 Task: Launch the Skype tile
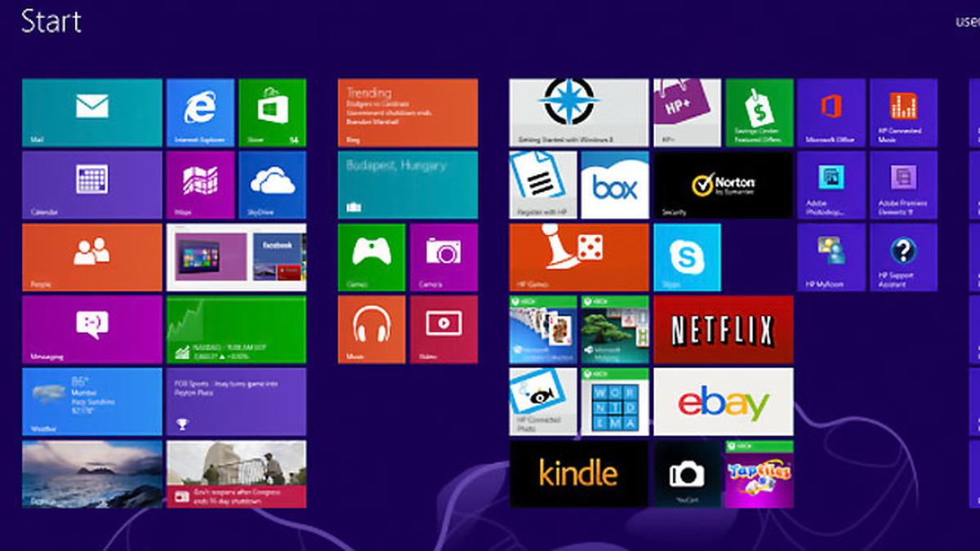(688, 257)
